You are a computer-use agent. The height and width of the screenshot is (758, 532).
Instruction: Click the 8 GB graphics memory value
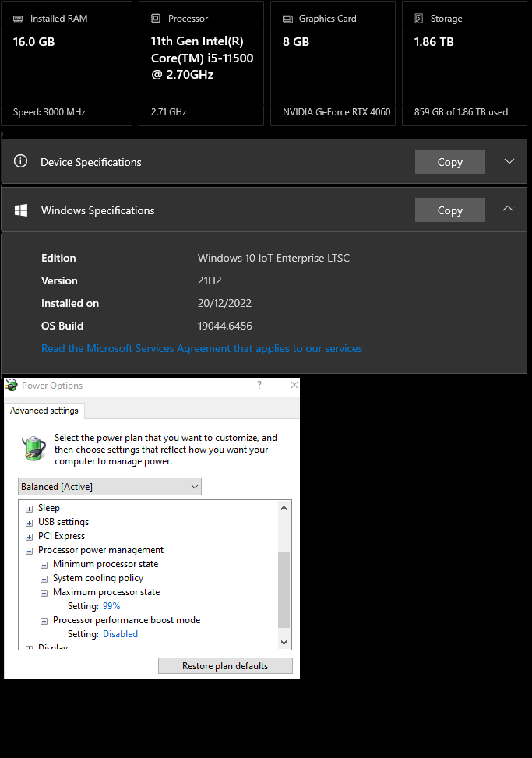click(296, 41)
